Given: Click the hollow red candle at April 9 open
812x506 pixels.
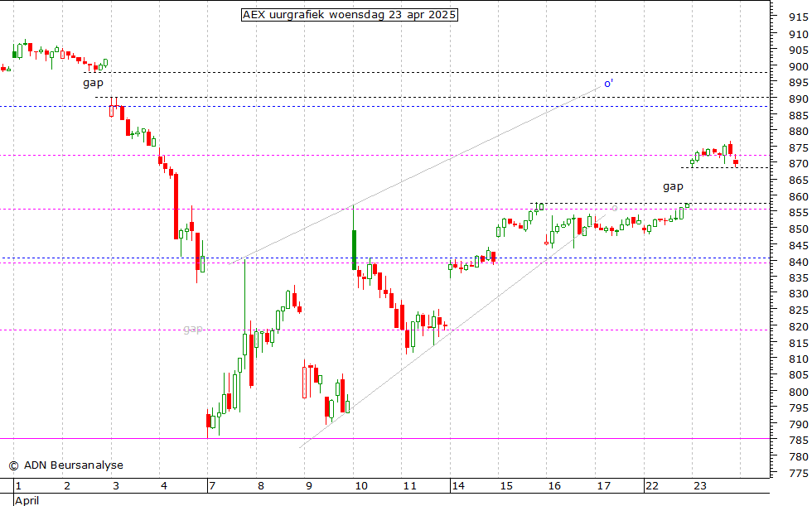Looking at the screenshot, I should point(305,382).
